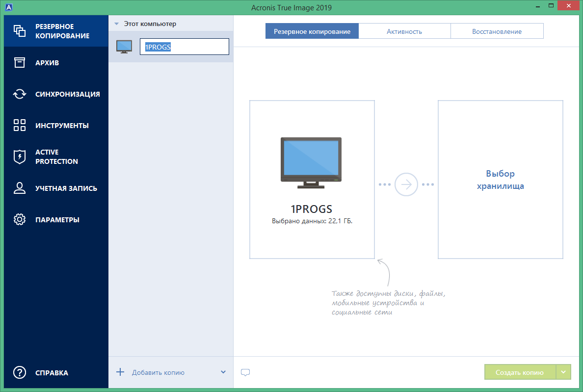This screenshot has height=392, width=583.
Task: Click Добавить копию to add a backup
Action: coord(156,372)
